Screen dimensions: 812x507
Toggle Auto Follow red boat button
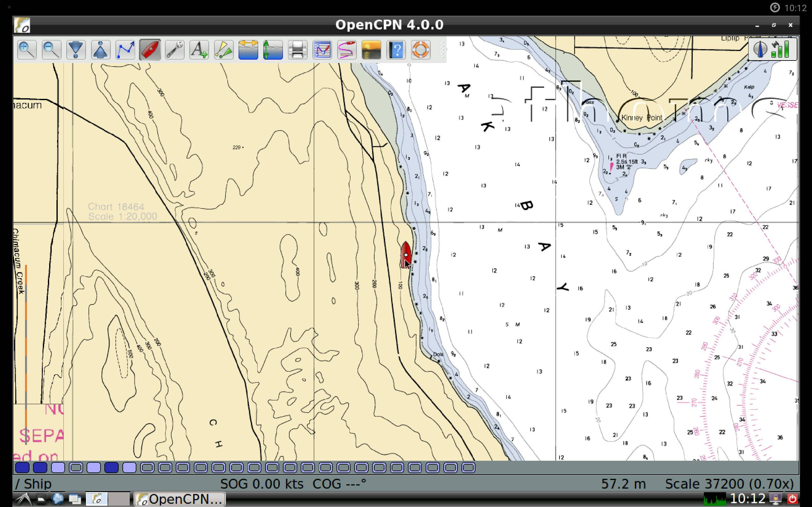150,50
